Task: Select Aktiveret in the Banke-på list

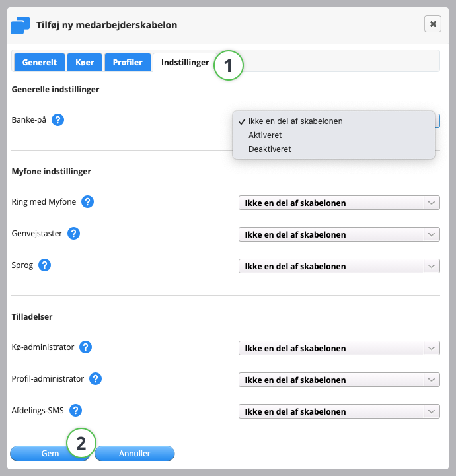Action: click(x=334, y=135)
